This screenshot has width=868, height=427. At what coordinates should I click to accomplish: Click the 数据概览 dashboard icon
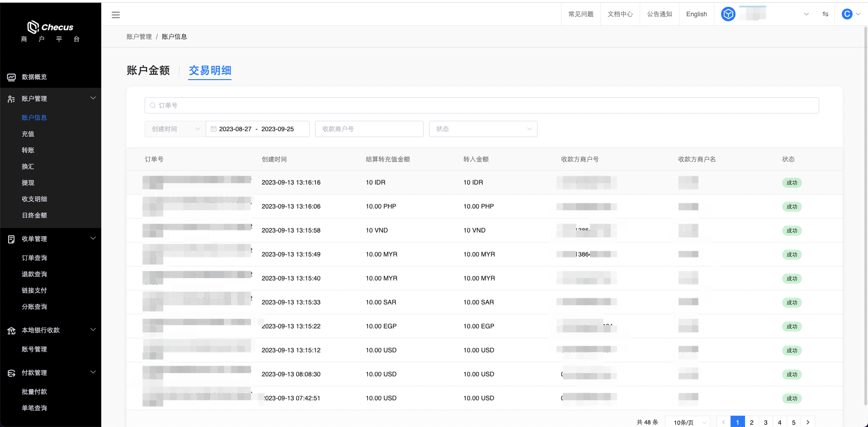point(11,77)
